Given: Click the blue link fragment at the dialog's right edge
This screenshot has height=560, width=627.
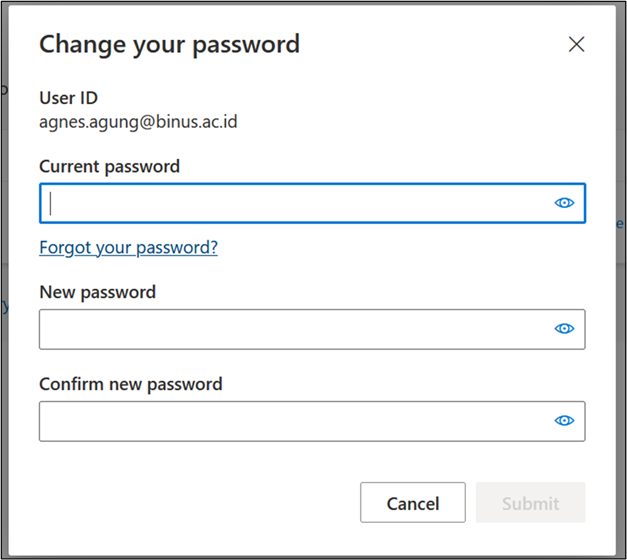Looking at the screenshot, I should pyautogui.click(x=620, y=225).
